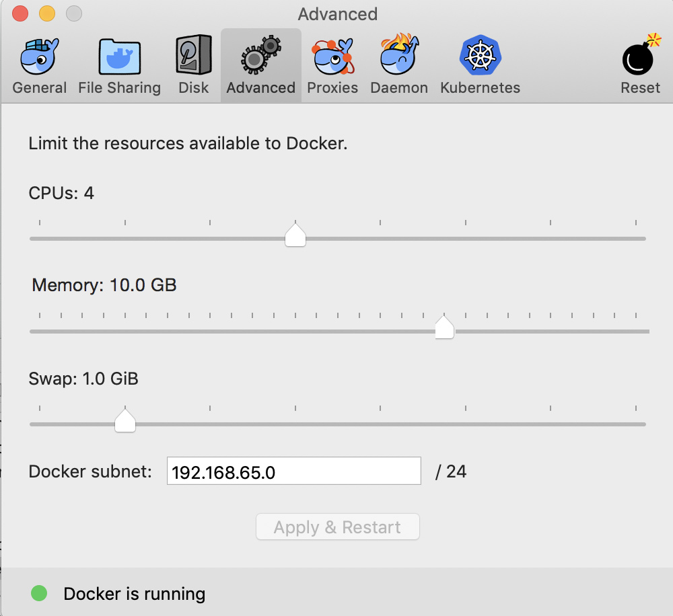Click the Docker is running label

pos(133,594)
